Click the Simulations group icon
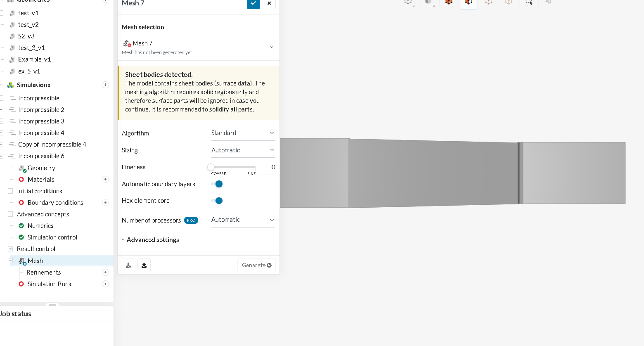This screenshot has width=644, height=346. 11,85
